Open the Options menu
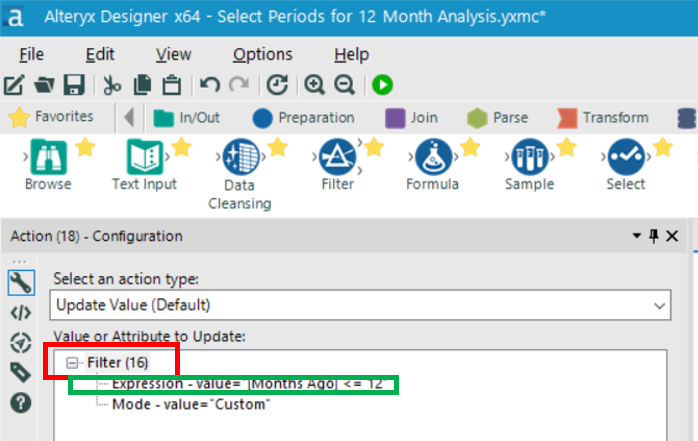This screenshot has height=441, width=698. pos(262,54)
